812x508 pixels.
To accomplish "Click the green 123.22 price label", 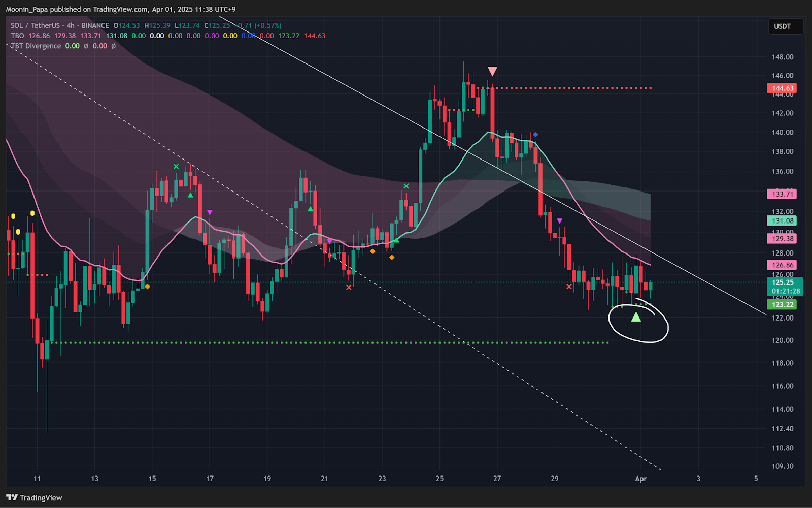I will coord(782,305).
